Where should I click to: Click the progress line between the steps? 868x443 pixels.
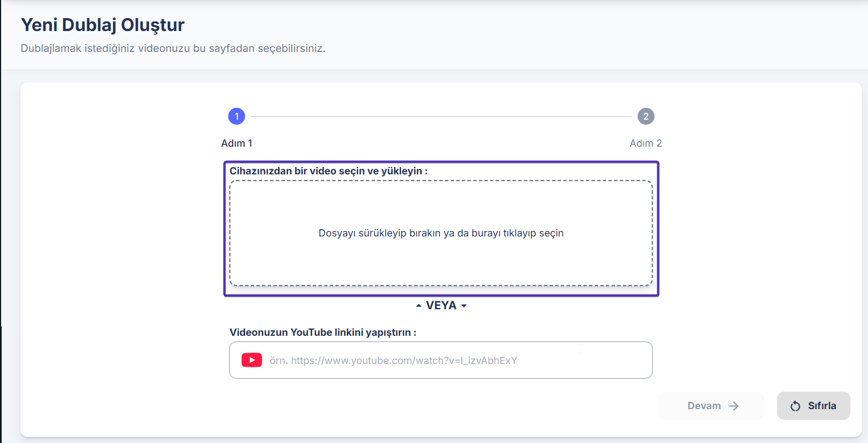pos(440,117)
